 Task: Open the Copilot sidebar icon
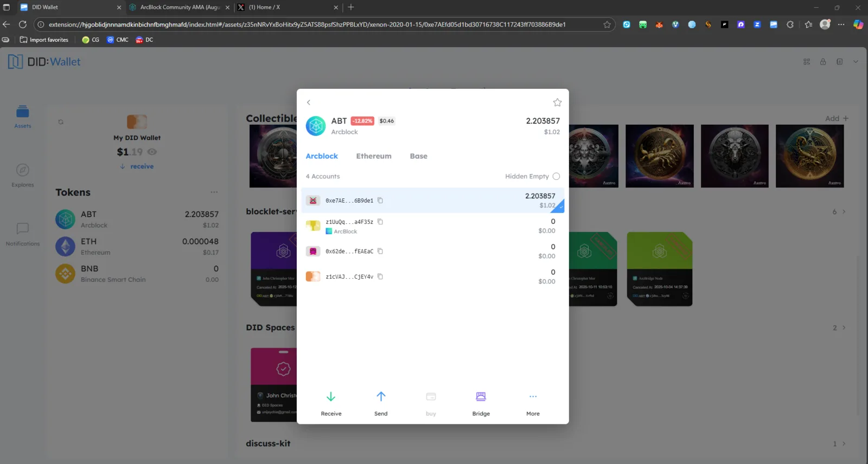coord(858,24)
